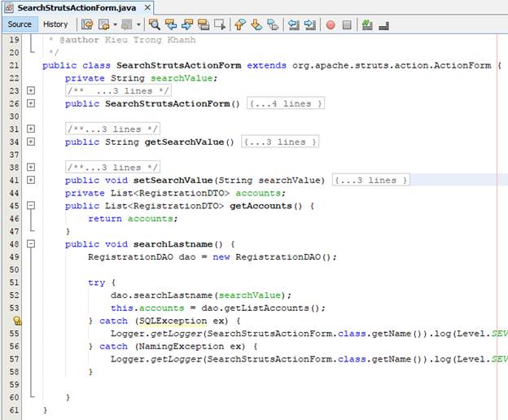508x420 pixels.
Task: Click 'SQLException' in first catch clause
Action: pos(173,321)
